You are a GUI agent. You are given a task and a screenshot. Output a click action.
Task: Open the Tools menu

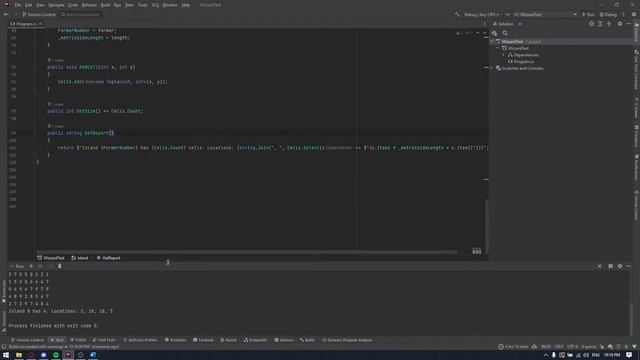click(x=142, y=5)
